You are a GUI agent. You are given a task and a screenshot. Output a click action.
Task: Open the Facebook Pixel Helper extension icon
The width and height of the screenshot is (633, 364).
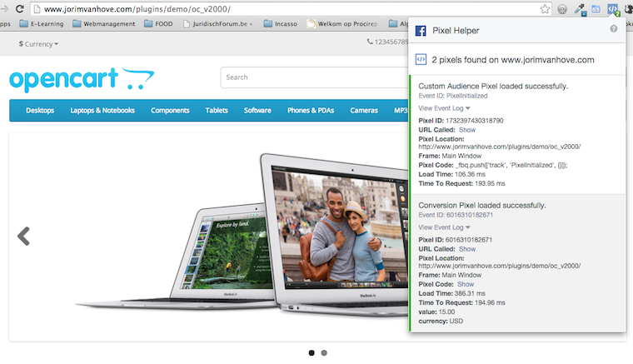pyautogui.click(x=613, y=9)
